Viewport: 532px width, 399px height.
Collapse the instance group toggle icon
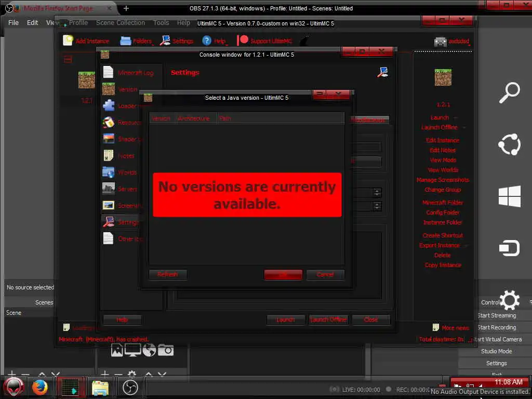tap(68, 60)
